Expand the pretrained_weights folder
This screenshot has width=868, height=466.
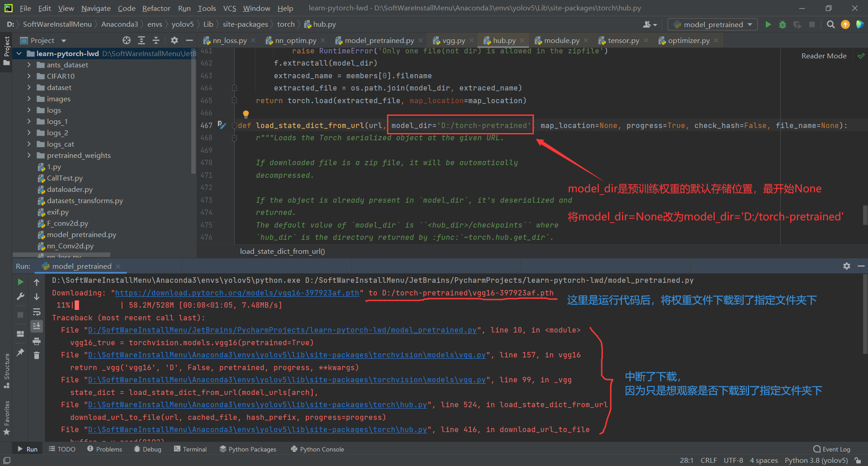(29, 155)
